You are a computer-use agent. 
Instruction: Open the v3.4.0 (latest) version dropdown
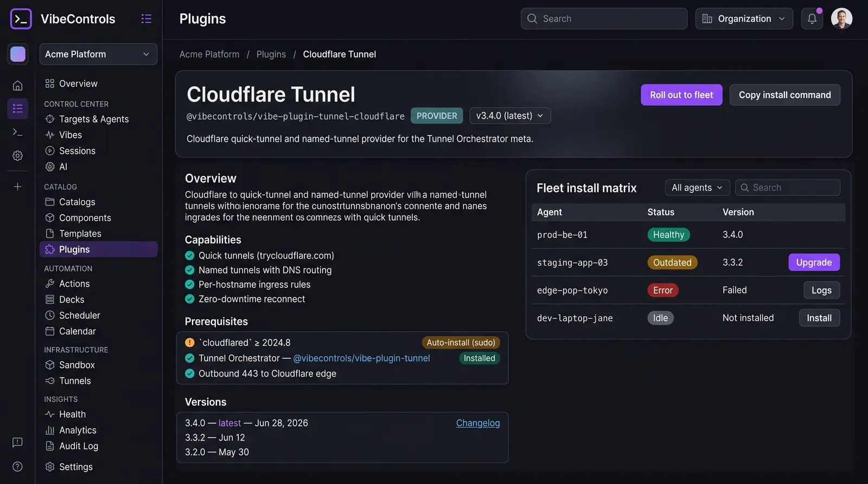[510, 116]
